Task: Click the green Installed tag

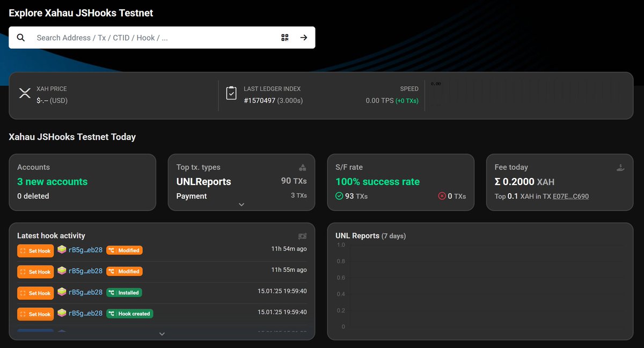Action: (x=124, y=293)
